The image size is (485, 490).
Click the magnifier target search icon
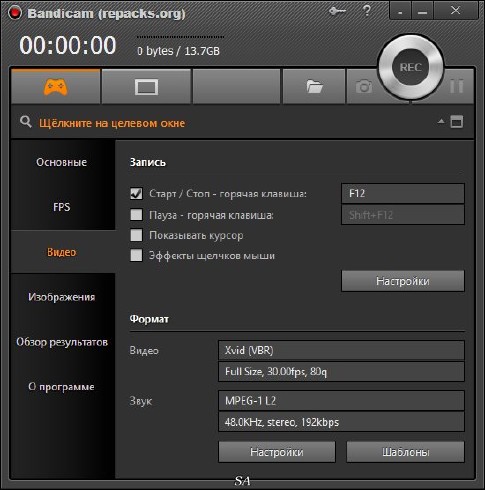coord(26,122)
